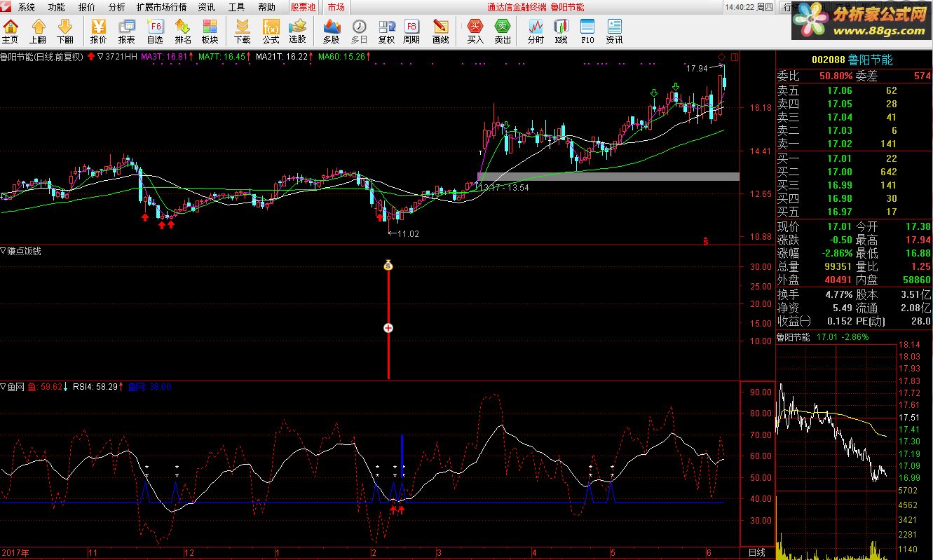
Task: Expand the 赚点饭钱 indicator panel menu
Action: [4, 251]
